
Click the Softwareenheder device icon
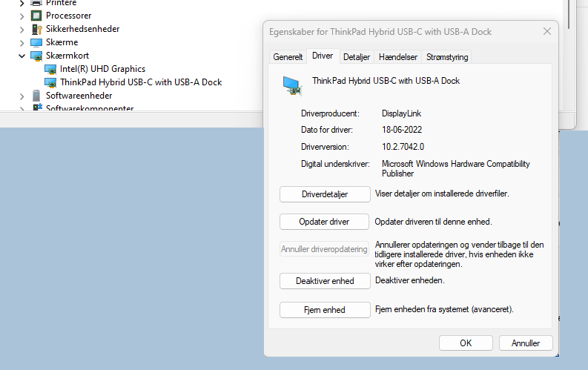pyautogui.click(x=36, y=96)
